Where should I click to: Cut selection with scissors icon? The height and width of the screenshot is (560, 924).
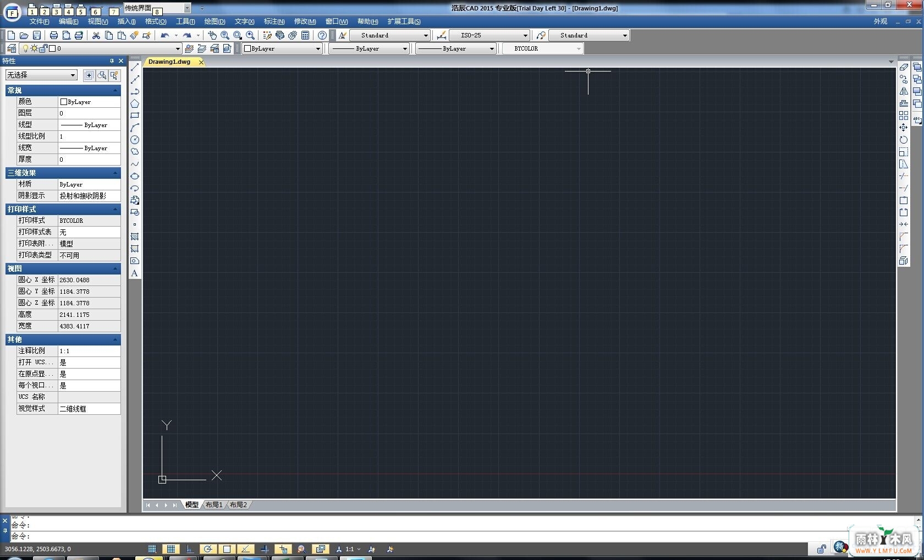point(96,35)
